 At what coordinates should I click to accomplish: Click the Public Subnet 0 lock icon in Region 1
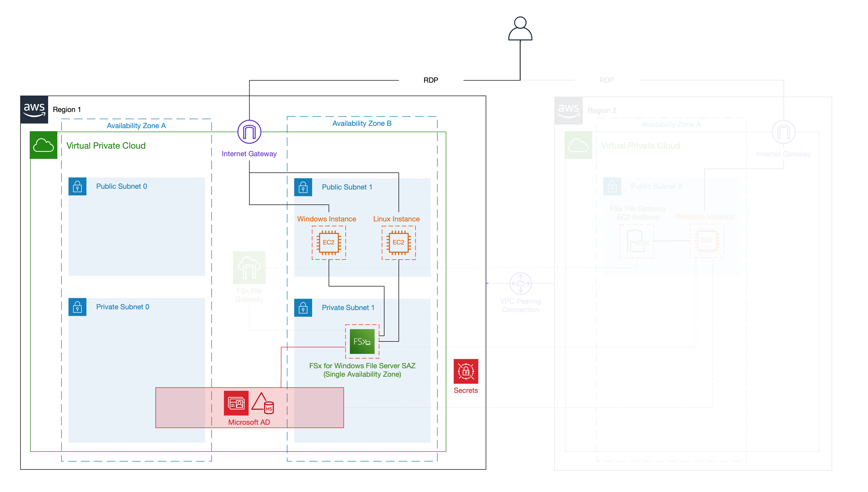click(77, 187)
